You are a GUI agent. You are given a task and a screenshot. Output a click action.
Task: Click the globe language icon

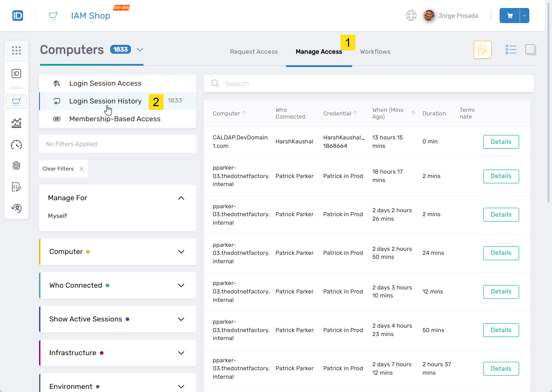[x=411, y=16]
